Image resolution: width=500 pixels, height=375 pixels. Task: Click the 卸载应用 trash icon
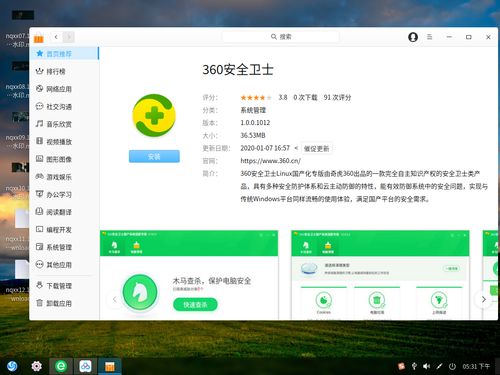pyautogui.click(x=39, y=303)
